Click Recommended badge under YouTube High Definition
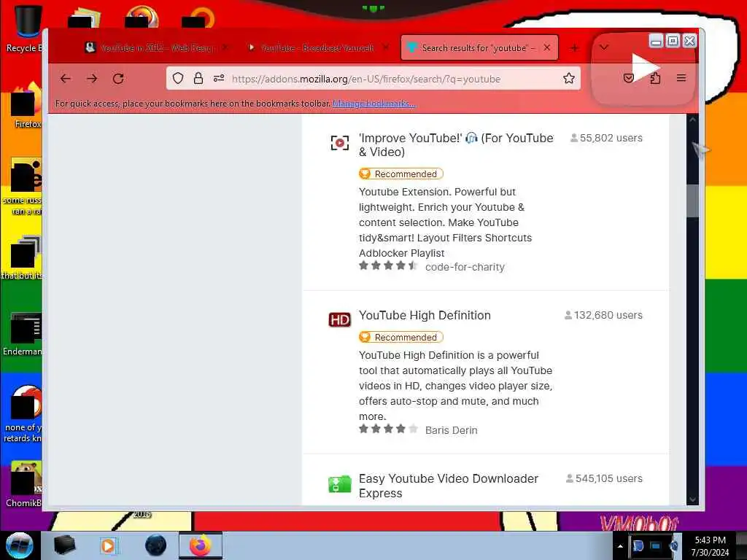This screenshot has height=560, width=747. coord(400,337)
